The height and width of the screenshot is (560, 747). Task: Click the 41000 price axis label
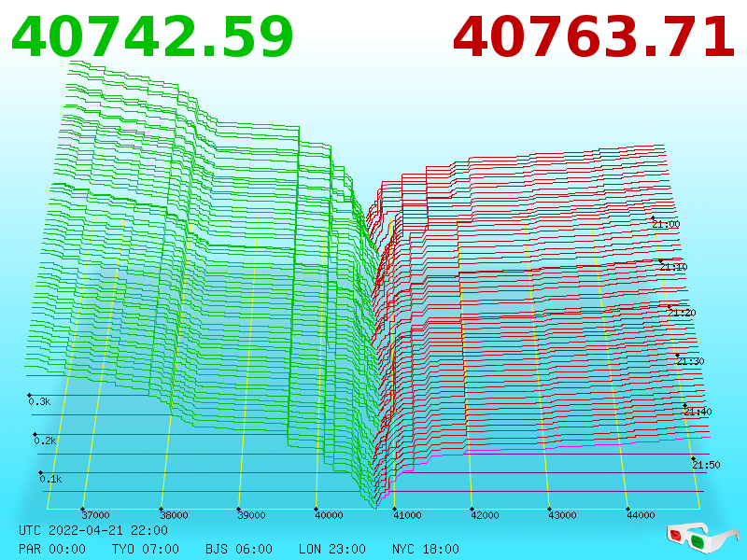point(407,515)
